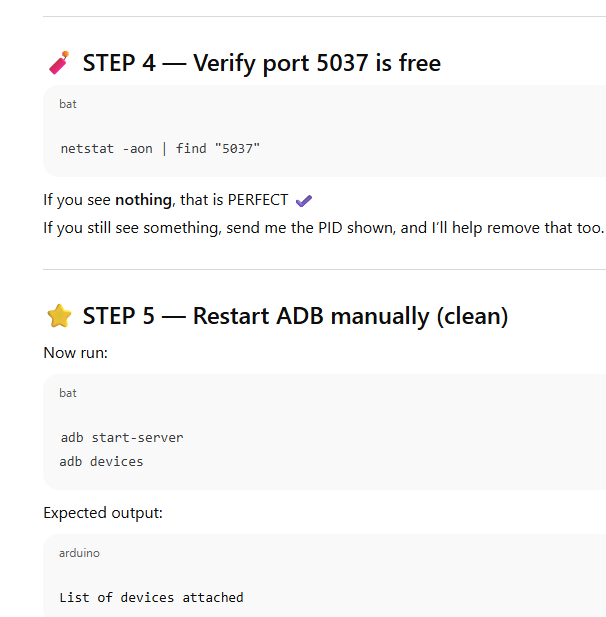Click the bold word 'nothing'

(143, 200)
